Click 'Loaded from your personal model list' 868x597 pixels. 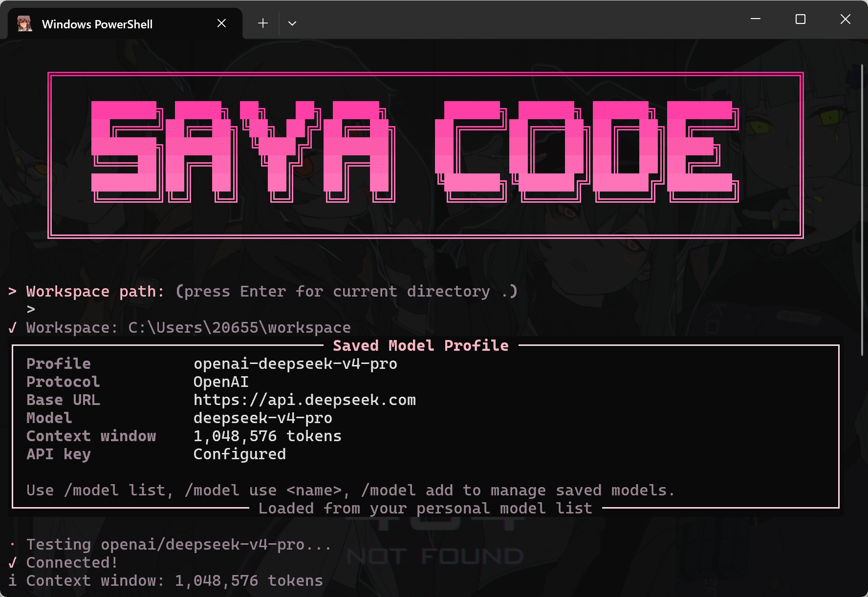point(425,509)
